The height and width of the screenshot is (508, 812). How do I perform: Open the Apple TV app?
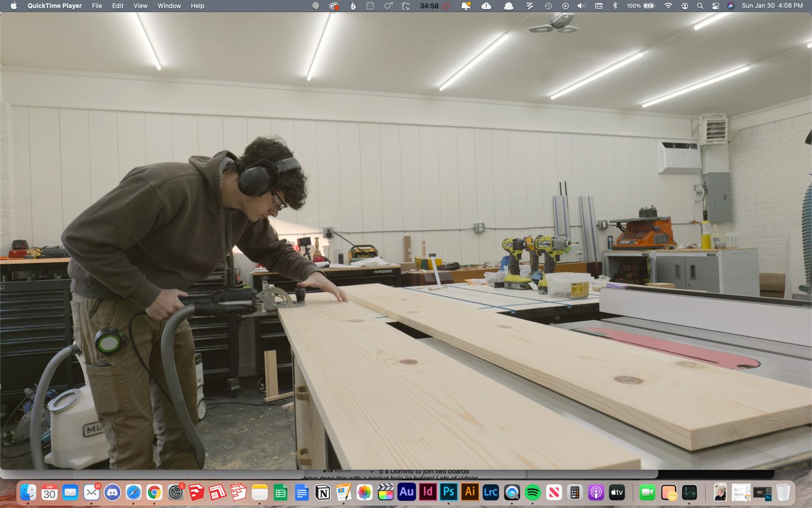pyautogui.click(x=617, y=492)
